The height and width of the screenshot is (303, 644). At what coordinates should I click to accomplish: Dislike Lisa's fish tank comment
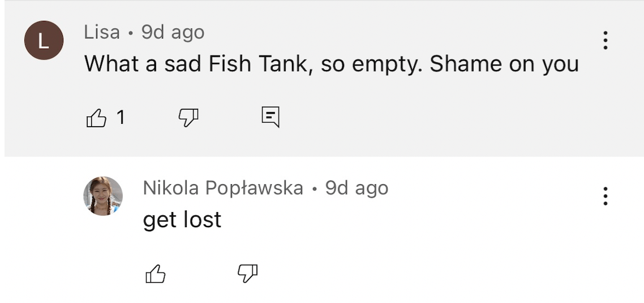(x=188, y=118)
